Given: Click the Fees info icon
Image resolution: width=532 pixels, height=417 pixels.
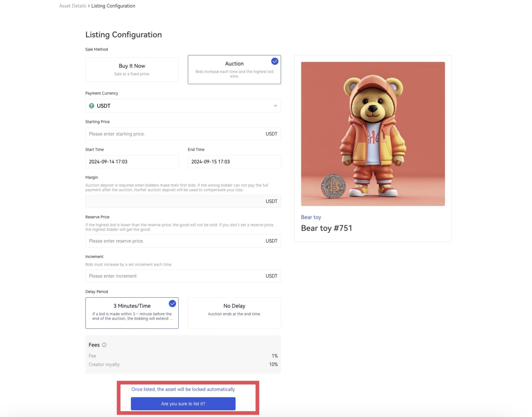Looking at the screenshot, I should [x=104, y=345].
